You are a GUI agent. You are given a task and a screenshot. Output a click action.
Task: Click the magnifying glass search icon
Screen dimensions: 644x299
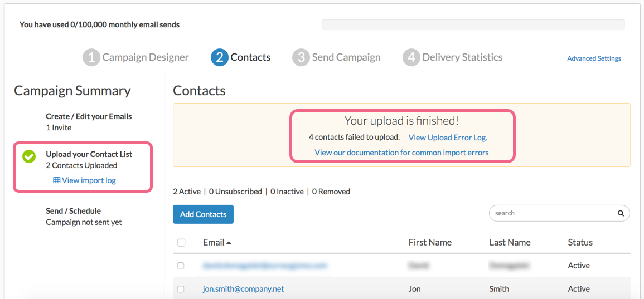621,213
